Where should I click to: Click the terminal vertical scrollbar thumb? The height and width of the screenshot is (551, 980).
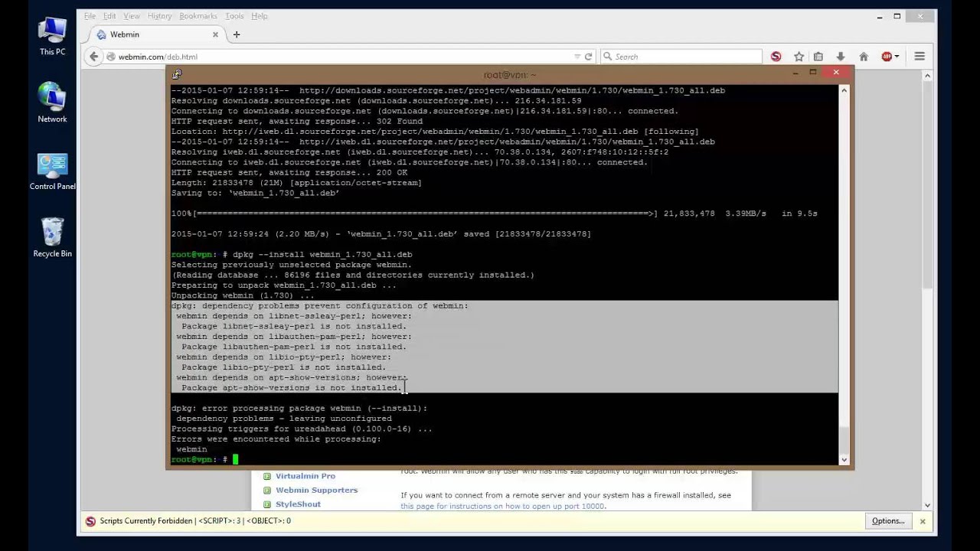click(844, 440)
